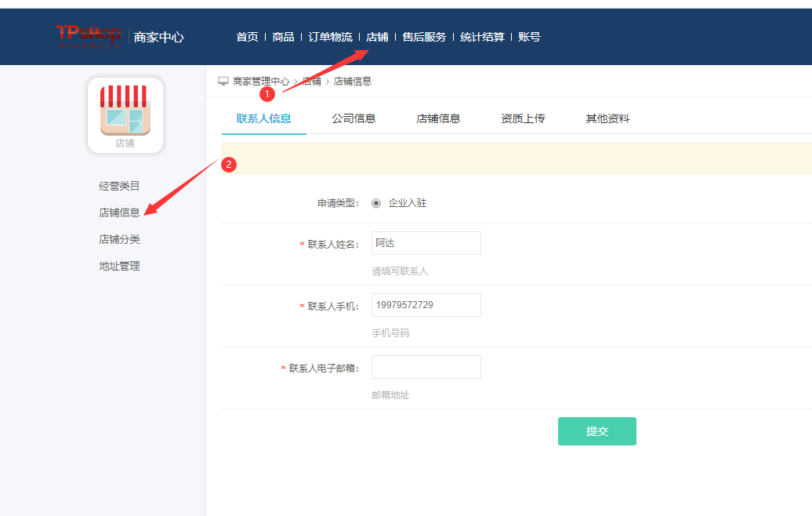Click the 提交 button
Image resolution: width=812 pixels, height=516 pixels.
[x=596, y=431]
